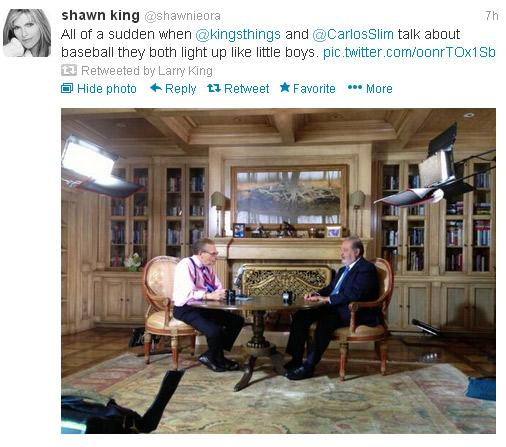Click the Hide photo media icon
506x447 pixels.
[x=67, y=88]
